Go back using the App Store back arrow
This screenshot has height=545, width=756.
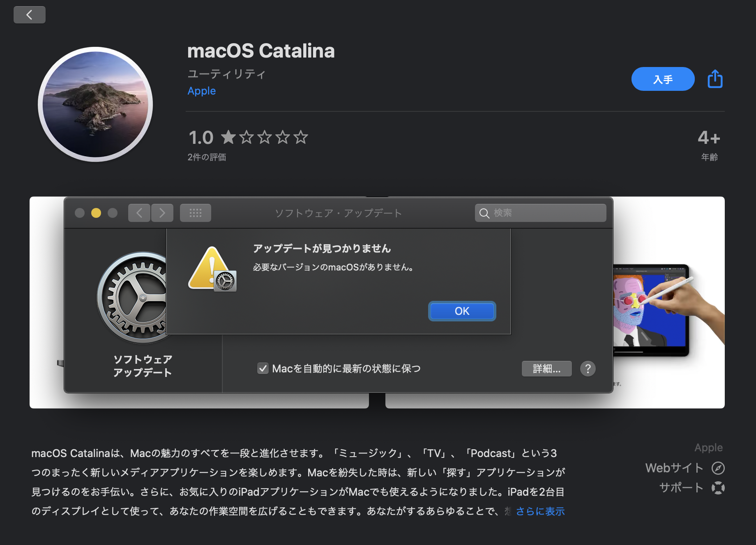point(30,15)
